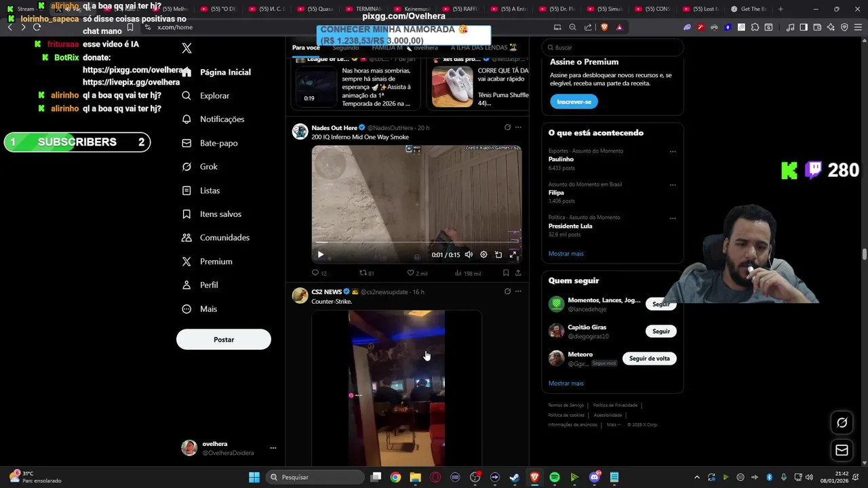Open the Brave extensions puzzle icon
Screen dimensions: 868x488
click(x=755, y=27)
